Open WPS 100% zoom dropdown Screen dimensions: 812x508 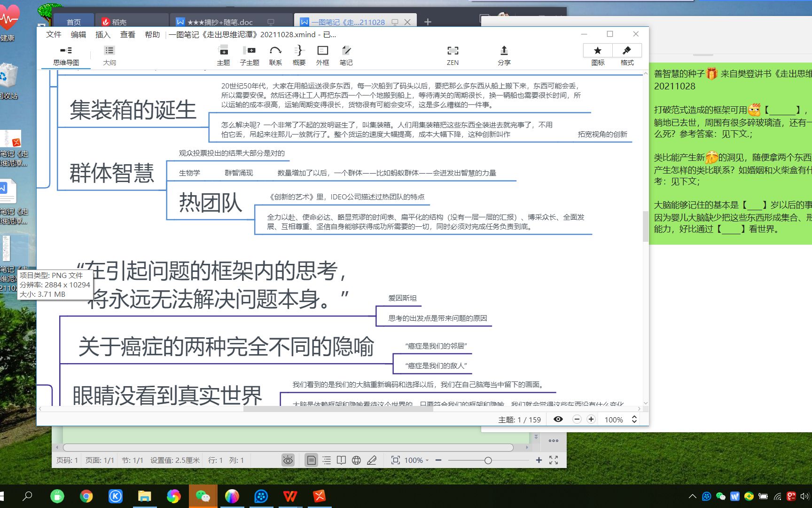[x=416, y=460]
